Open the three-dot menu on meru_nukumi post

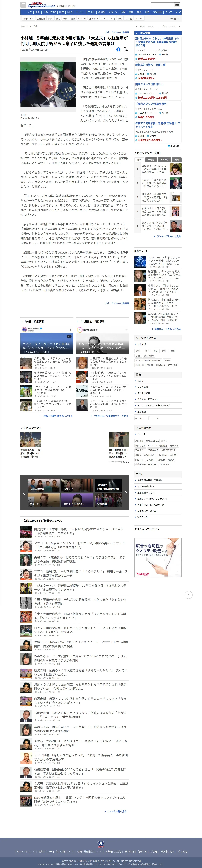(x=70, y=330)
